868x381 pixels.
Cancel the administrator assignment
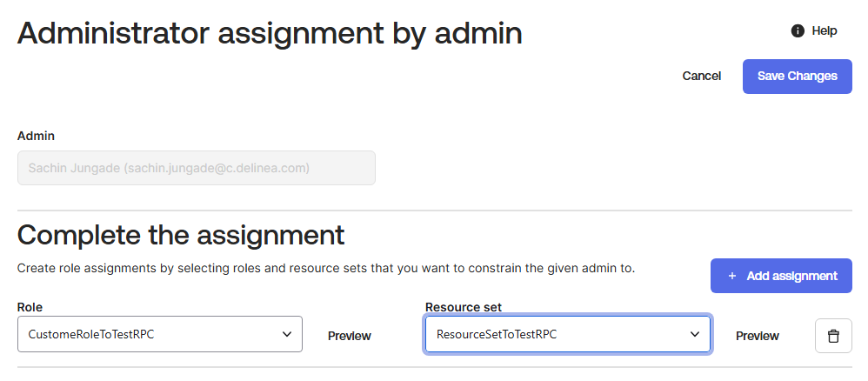click(701, 76)
